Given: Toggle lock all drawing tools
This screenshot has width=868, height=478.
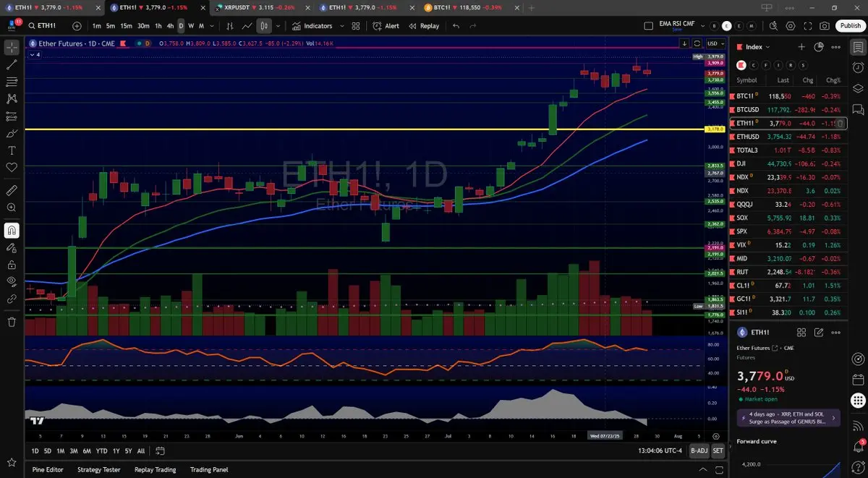Looking at the screenshot, I should [12, 264].
